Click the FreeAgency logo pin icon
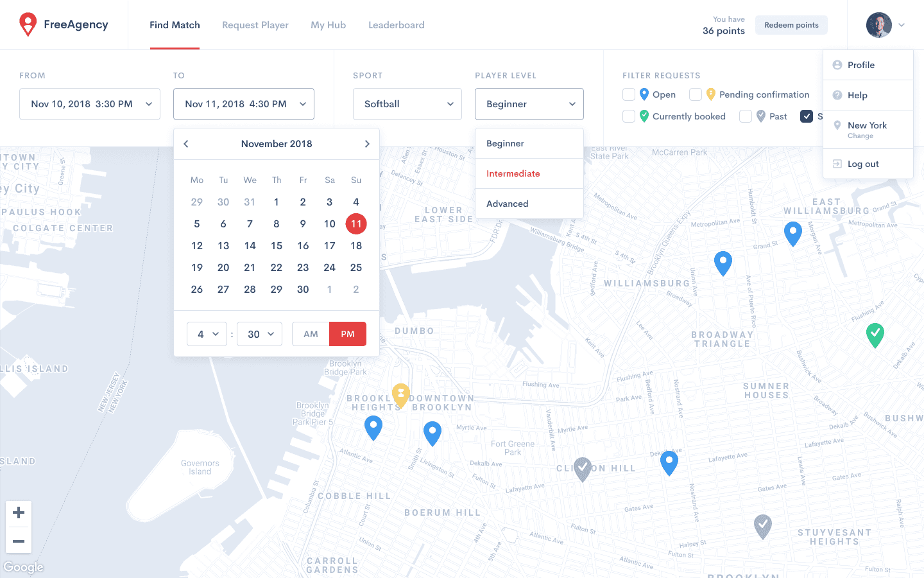This screenshot has height=578, width=924. [28, 24]
